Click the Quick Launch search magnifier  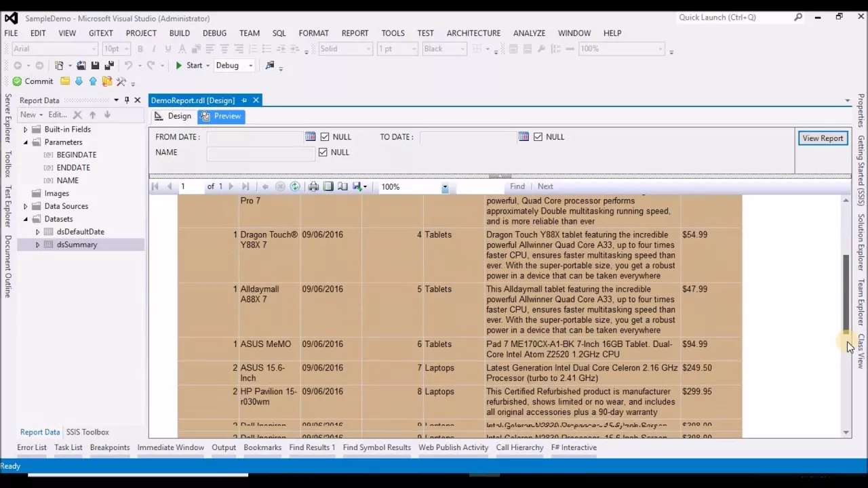(798, 17)
